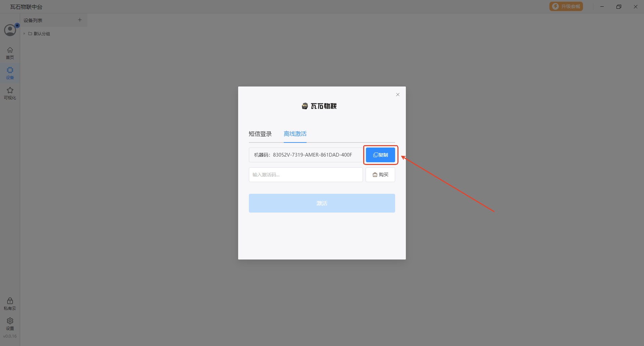This screenshot has height=346, width=644.
Task: Open the 可视化 star icon
Action: click(10, 93)
